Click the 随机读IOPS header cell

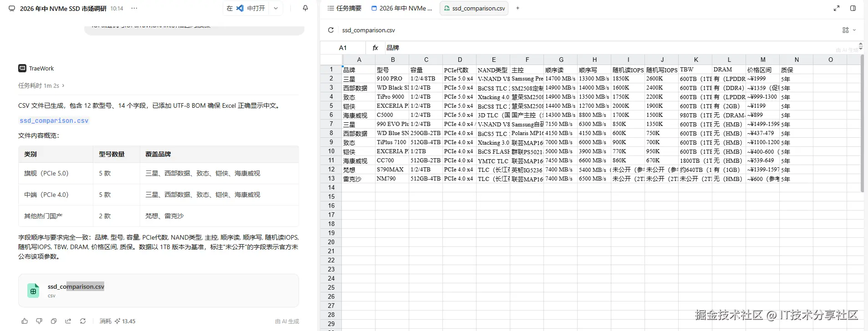tap(628, 70)
